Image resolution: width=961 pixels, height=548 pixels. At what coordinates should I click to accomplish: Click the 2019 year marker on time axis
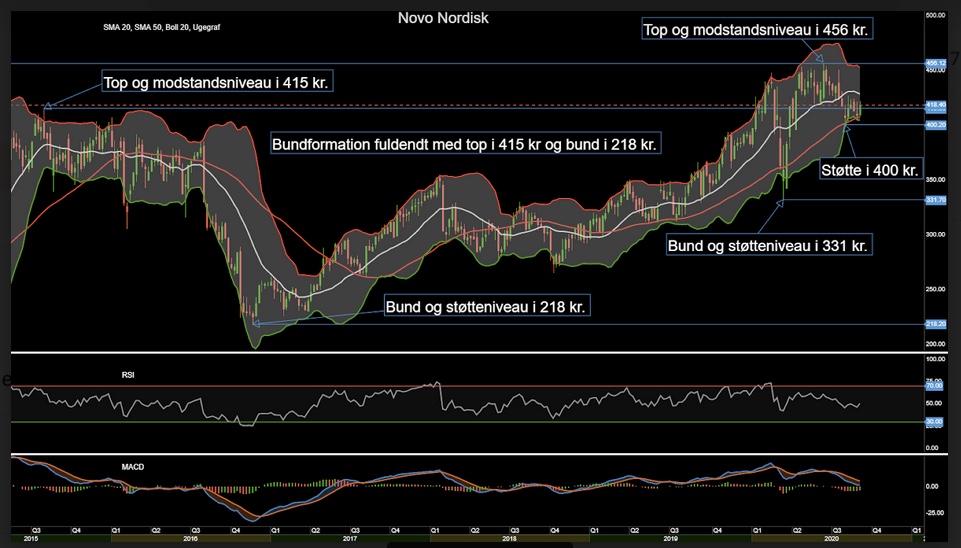click(x=670, y=539)
